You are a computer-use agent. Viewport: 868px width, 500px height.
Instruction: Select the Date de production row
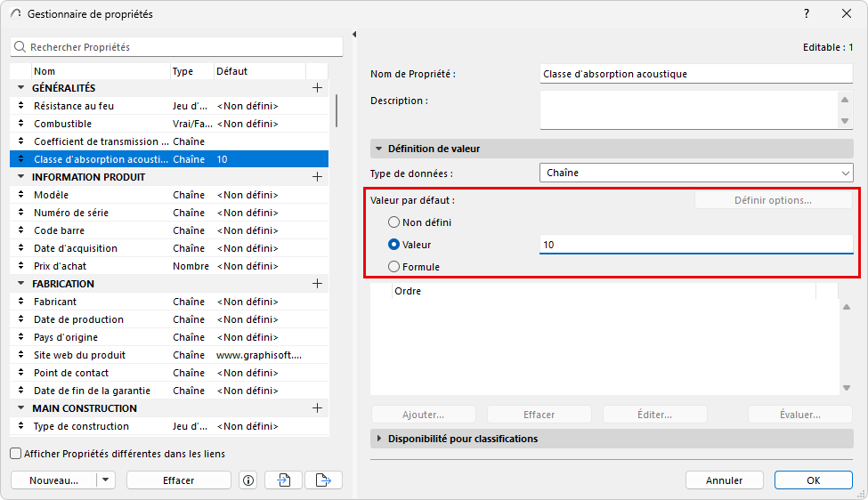(x=169, y=319)
